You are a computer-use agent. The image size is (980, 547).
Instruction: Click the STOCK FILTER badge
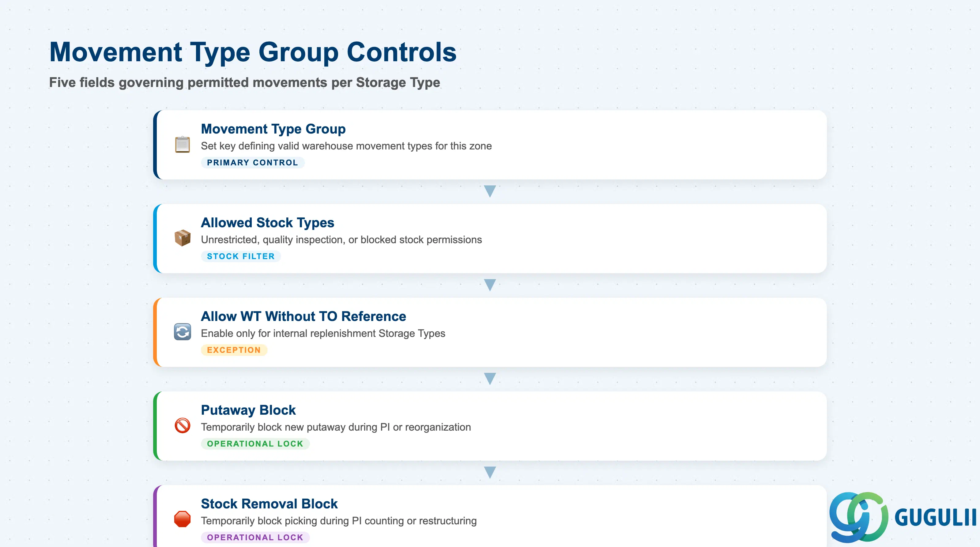241,256
